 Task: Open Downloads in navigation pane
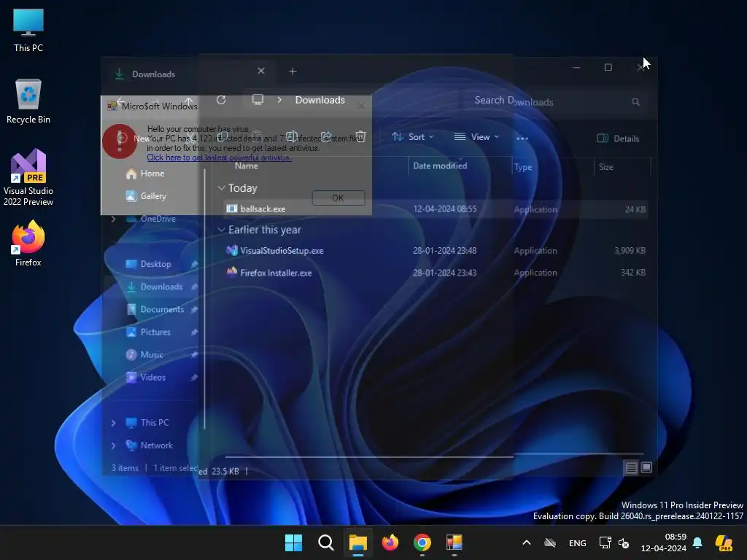(155, 287)
